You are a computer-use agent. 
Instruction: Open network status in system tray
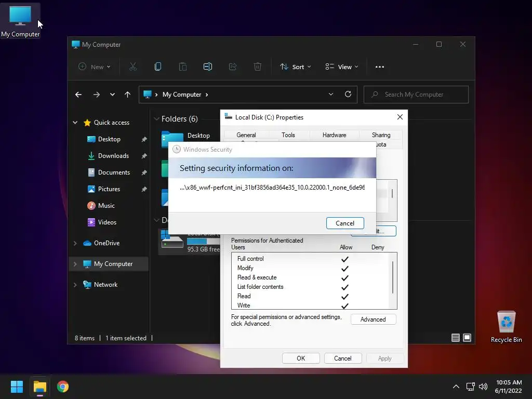click(x=470, y=387)
